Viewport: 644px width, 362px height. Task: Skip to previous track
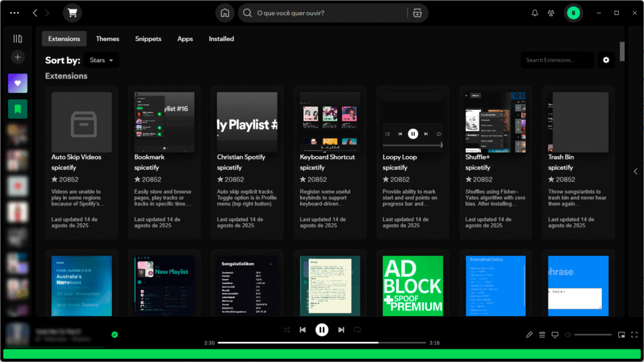(303, 330)
